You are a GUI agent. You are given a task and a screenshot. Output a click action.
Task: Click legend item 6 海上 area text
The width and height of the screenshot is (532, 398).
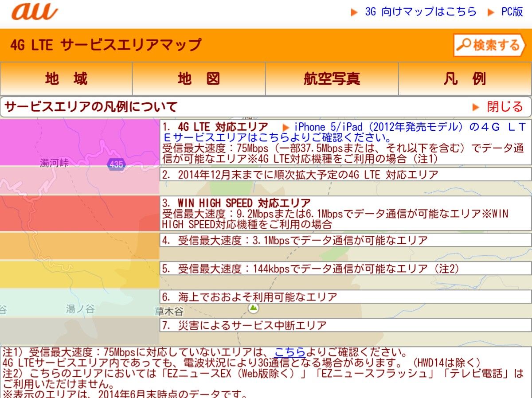[250, 297]
